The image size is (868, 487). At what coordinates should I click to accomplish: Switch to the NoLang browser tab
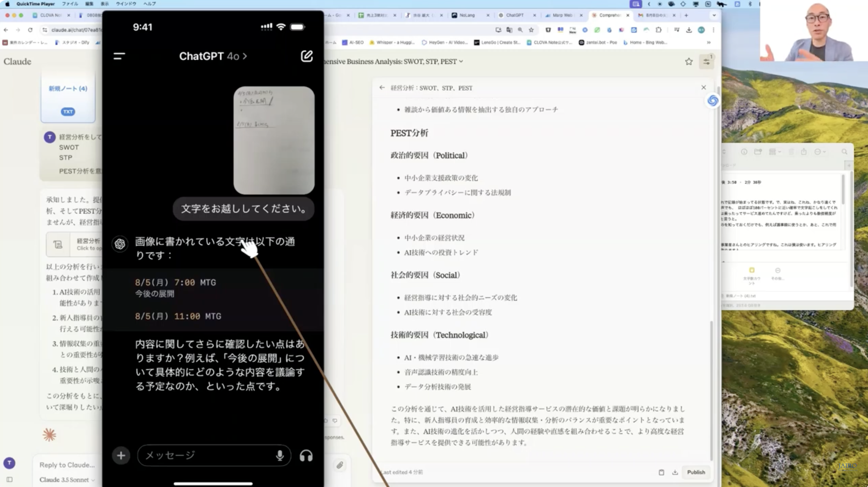[x=467, y=15]
